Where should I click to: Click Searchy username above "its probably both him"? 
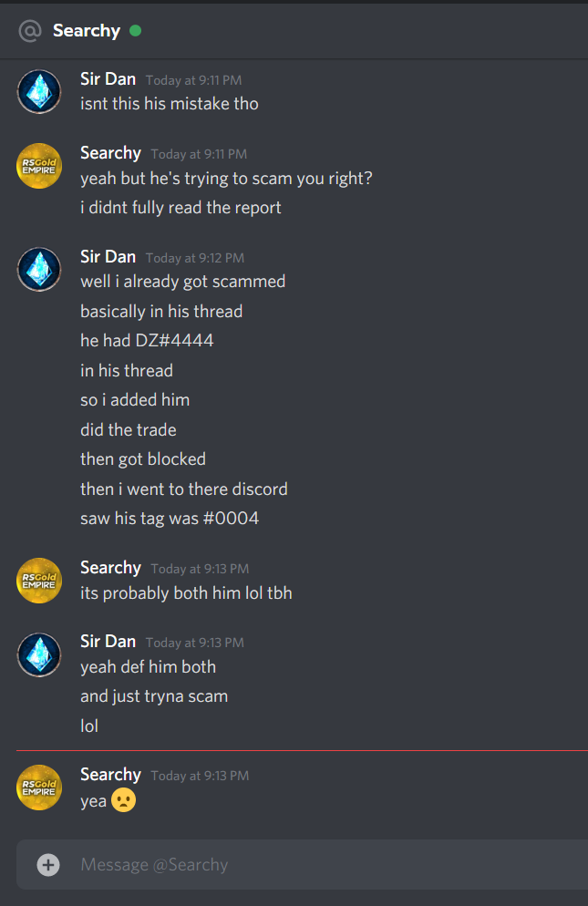[x=110, y=568]
